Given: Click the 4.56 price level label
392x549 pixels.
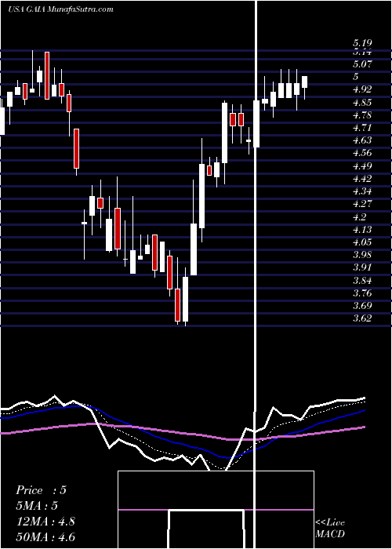Looking at the screenshot, I should pyautogui.click(x=362, y=153).
